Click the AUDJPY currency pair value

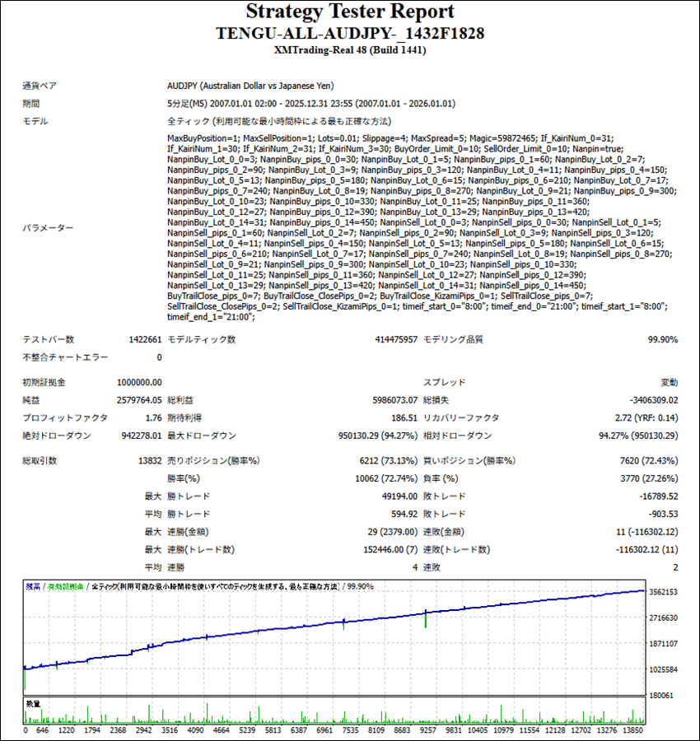[x=250, y=86]
